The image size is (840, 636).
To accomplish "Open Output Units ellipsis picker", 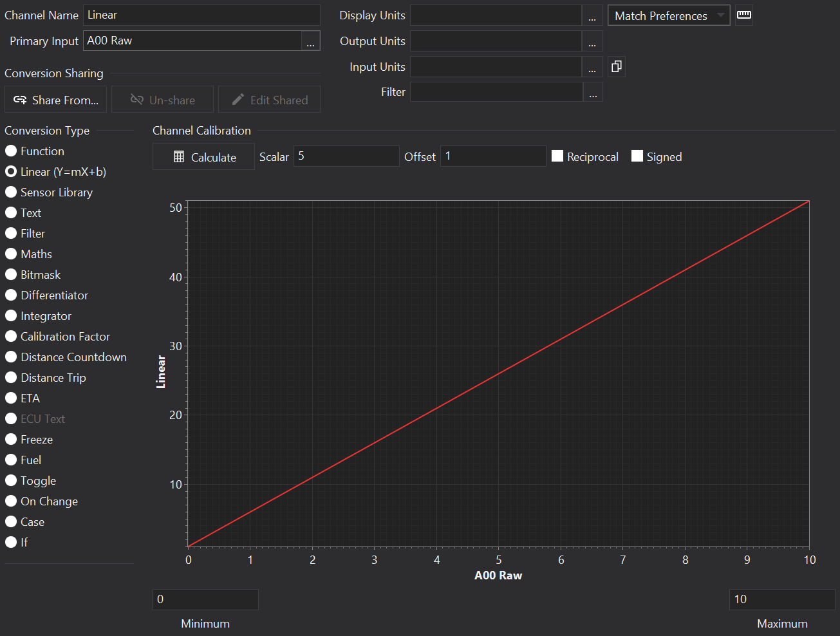I will 592,41.
